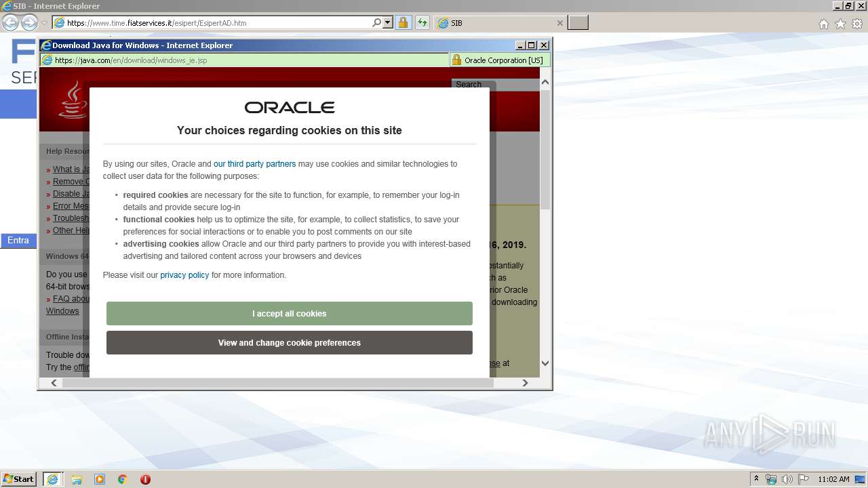Click the Java coffee cup logo

coord(73,100)
